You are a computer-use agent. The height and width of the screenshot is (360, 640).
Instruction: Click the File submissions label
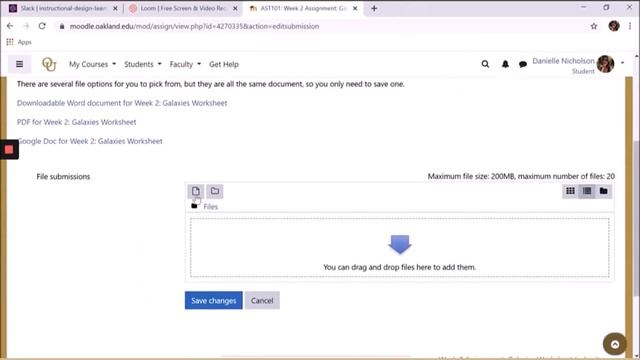click(63, 177)
